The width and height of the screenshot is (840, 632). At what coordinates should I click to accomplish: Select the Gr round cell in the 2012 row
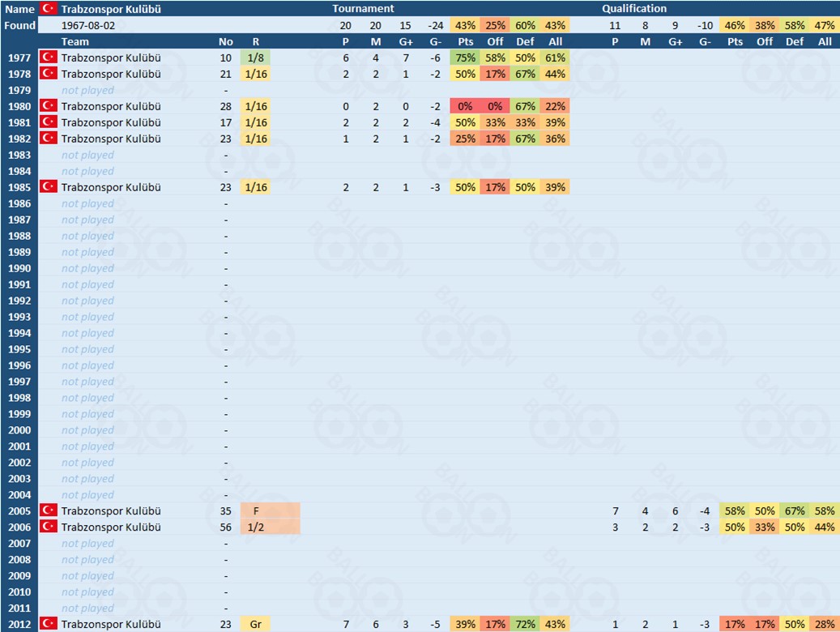point(256,624)
